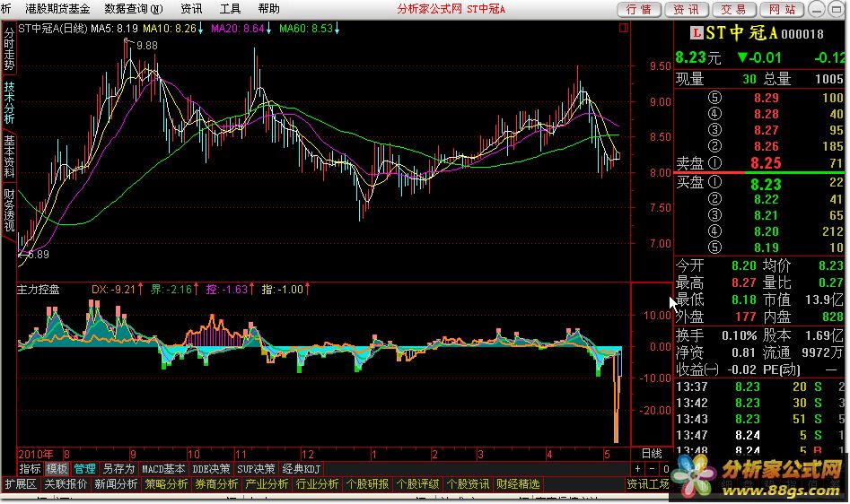Open 产业分析 tab

tap(267, 484)
